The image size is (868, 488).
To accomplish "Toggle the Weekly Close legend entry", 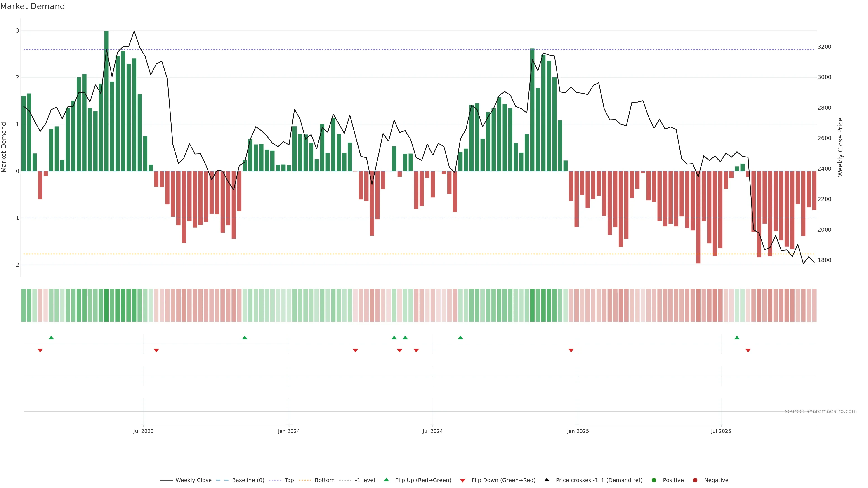I will [193, 480].
